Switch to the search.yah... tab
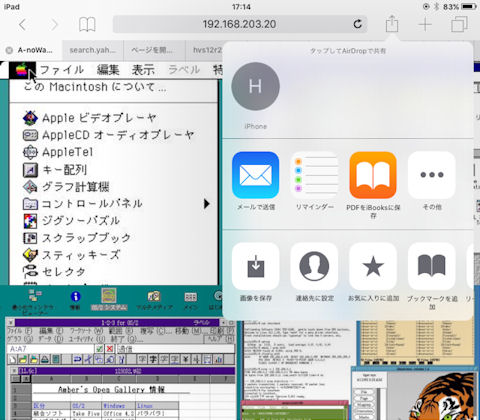The height and width of the screenshot is (420, 480). click(92, 50)
